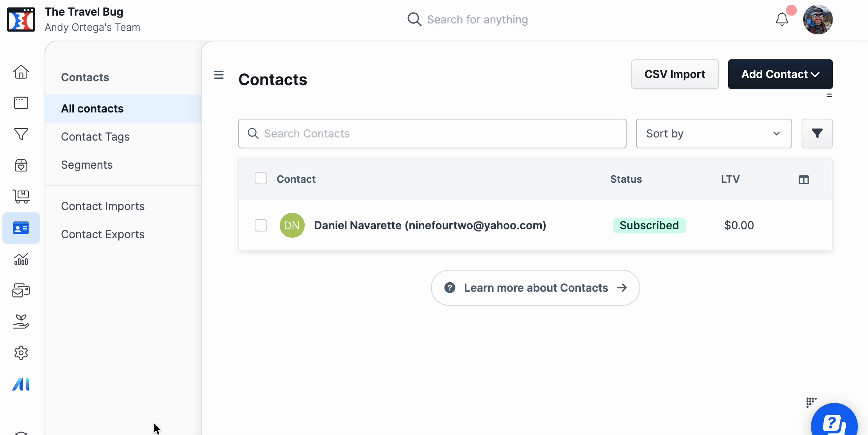Viewport: 868px width, 435px height.
Task: Follow Learn more about Contacts link
Action: click(535, 288)
